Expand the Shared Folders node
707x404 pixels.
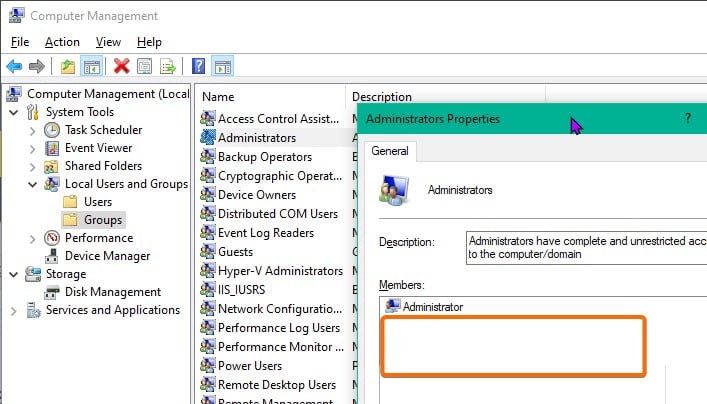[x=32, y=167]
